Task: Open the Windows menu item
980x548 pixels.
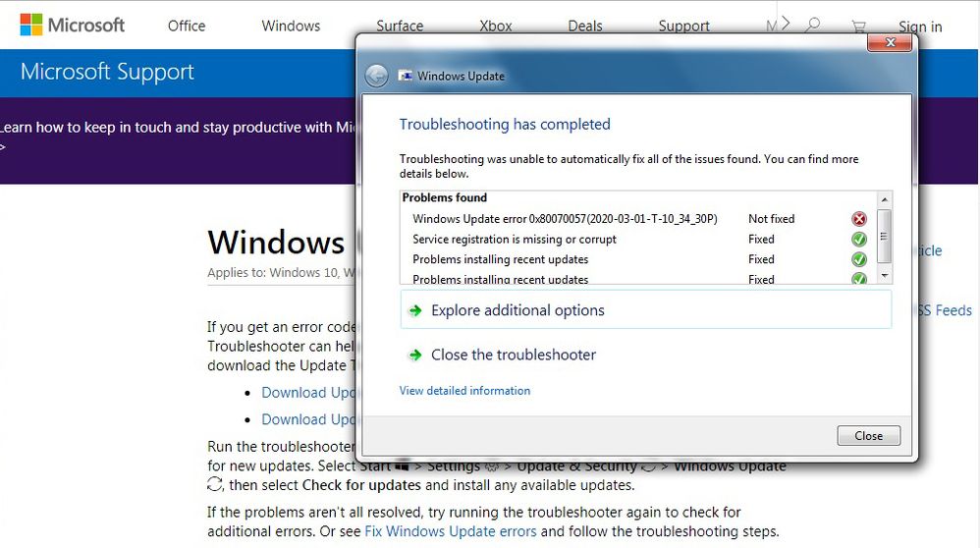Action: (291, 26)
